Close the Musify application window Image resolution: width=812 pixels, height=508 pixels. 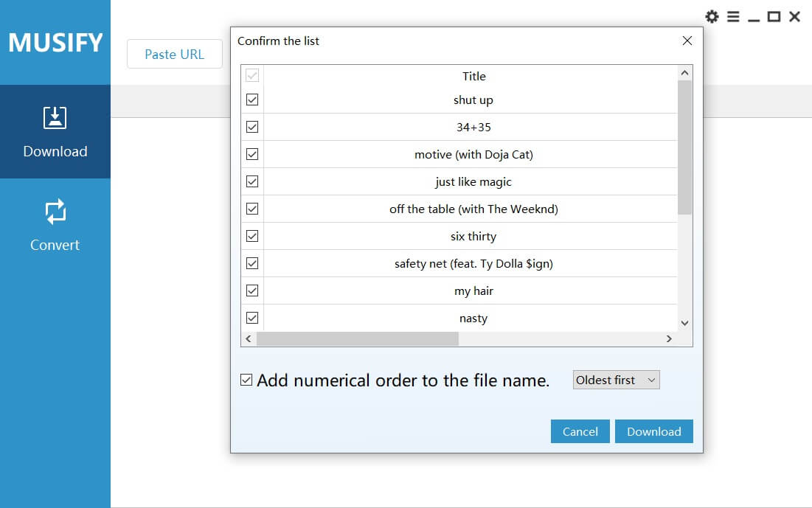click(794, 16)
